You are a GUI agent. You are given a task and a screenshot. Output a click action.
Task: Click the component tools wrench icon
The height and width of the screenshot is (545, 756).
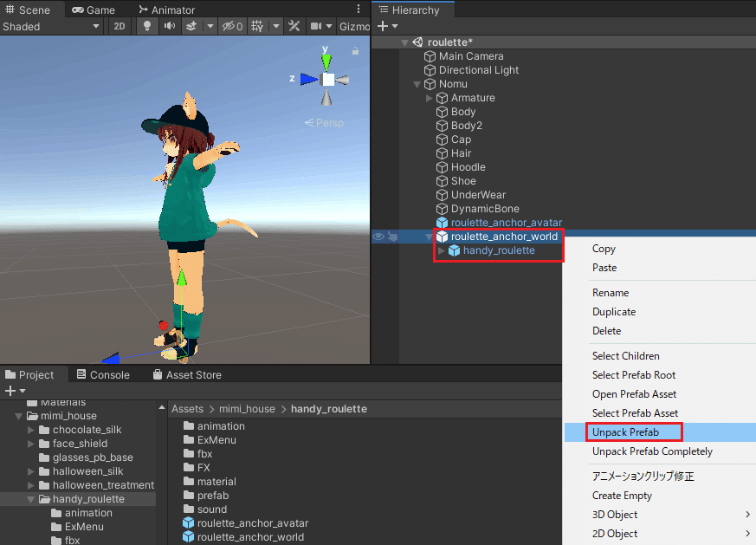(x=294, y=26)
